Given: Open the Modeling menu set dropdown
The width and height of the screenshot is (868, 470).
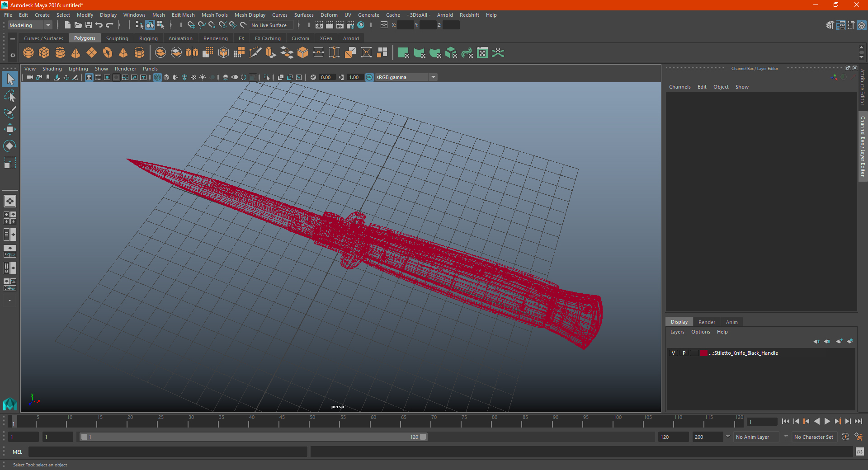Looking at the screenshot, I should tap(30, 25).
